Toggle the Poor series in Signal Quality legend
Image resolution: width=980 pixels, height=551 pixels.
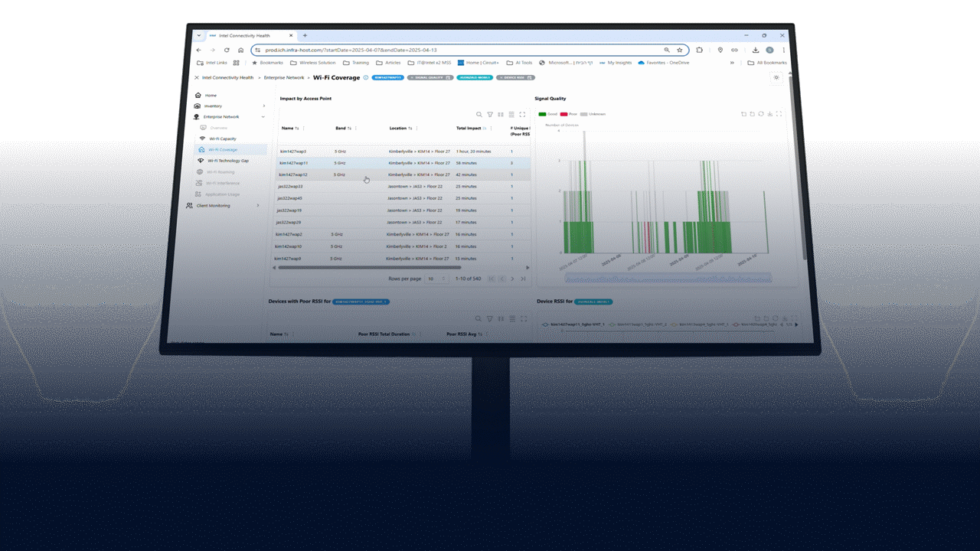(x=568, y=114)
